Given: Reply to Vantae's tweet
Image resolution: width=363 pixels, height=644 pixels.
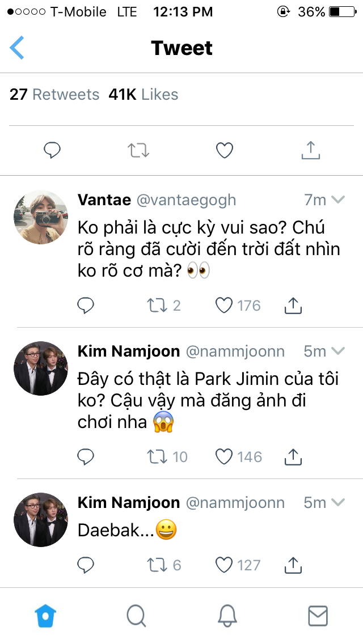Looking at the screenshot, I should click(x=85, y=306).
